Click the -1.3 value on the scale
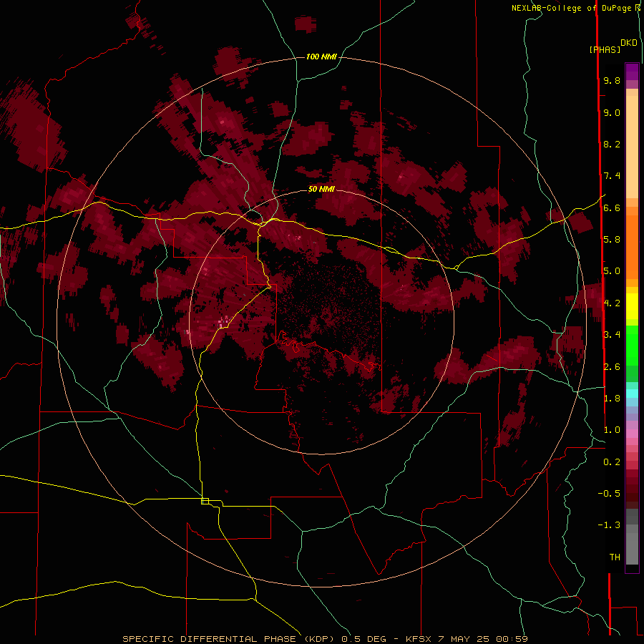This screenshot has width=644, height=644. pyautogui.click(x=609, y=525)
